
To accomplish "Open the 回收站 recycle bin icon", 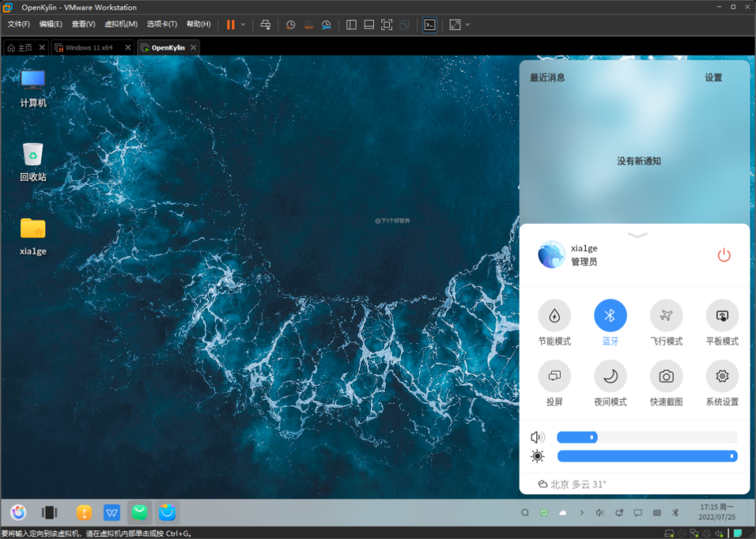I will (33, 155).
